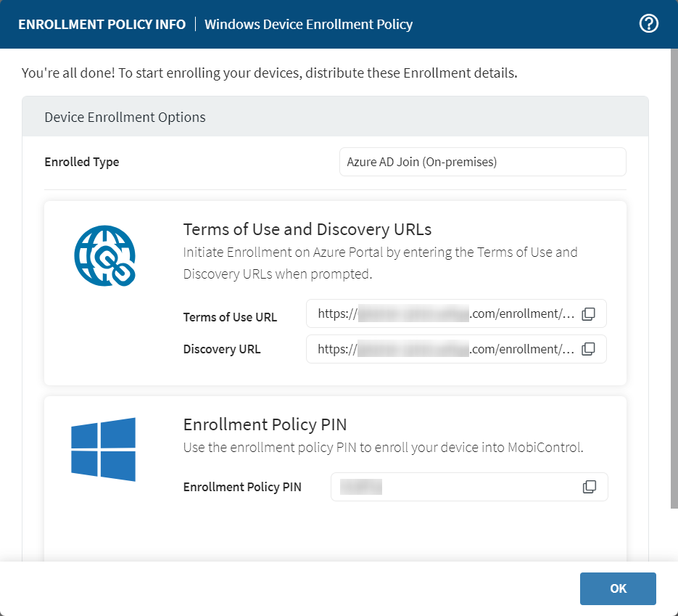Image resolution: width=678 pixels, height=616 pixels.
Task: Confirm with the OK button
Action: (617, 588)
